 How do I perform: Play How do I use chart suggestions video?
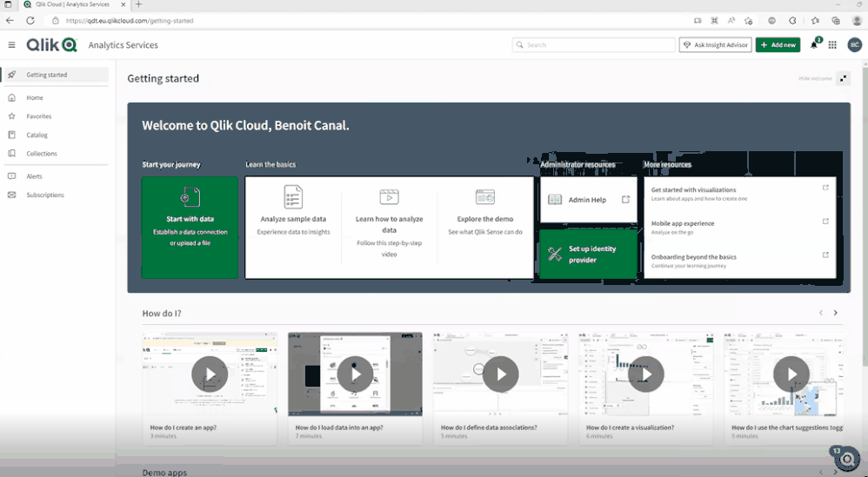[791, 374]
